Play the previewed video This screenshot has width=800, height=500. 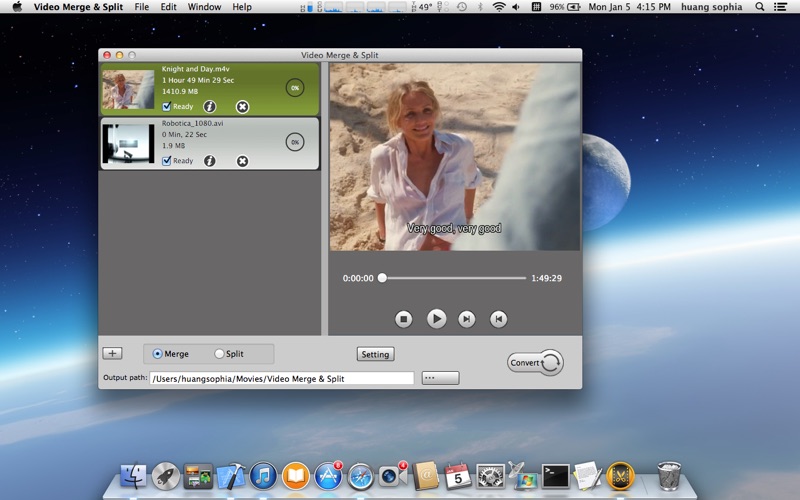pos(436,319)
